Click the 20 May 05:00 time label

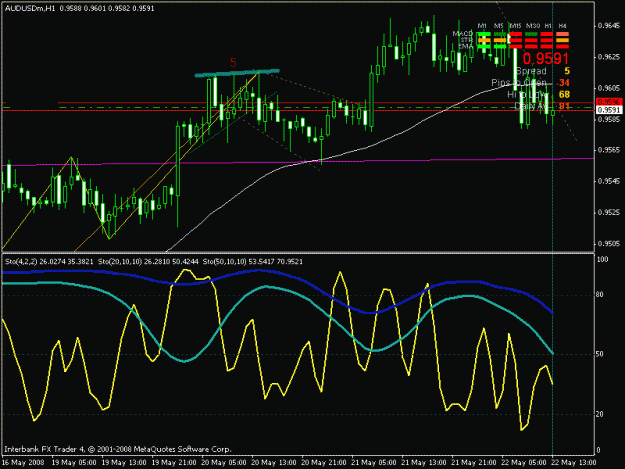coord(224,463)
